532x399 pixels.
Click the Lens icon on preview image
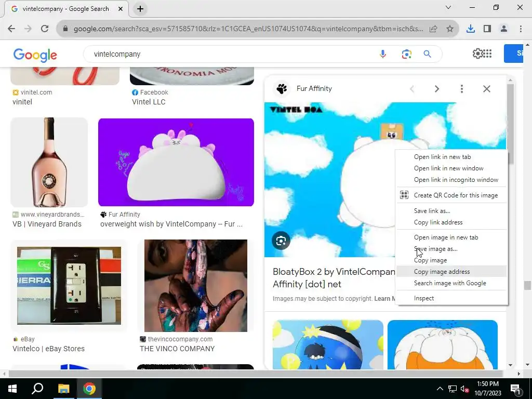click(x=281, y=241)
